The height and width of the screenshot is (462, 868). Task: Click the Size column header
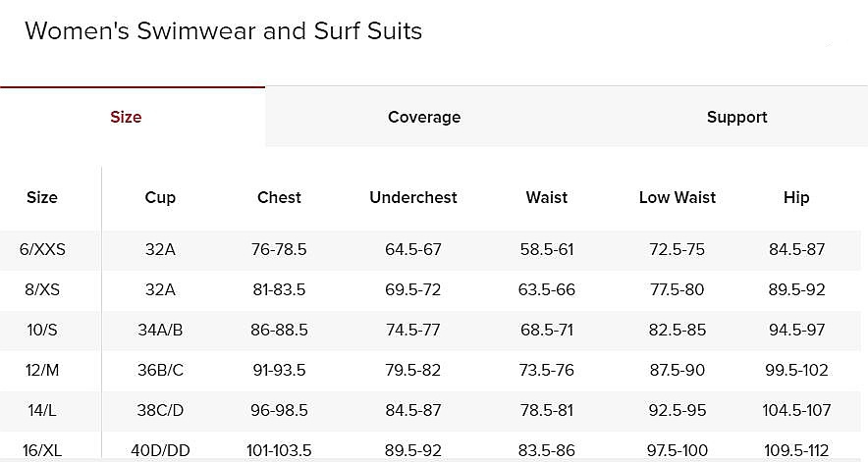(x=42, y=197)
